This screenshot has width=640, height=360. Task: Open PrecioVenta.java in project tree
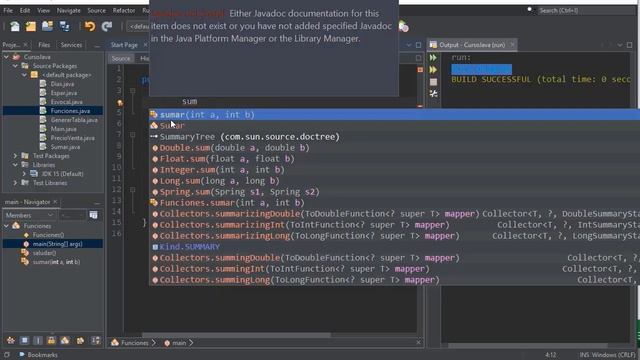tap(72, 138)
